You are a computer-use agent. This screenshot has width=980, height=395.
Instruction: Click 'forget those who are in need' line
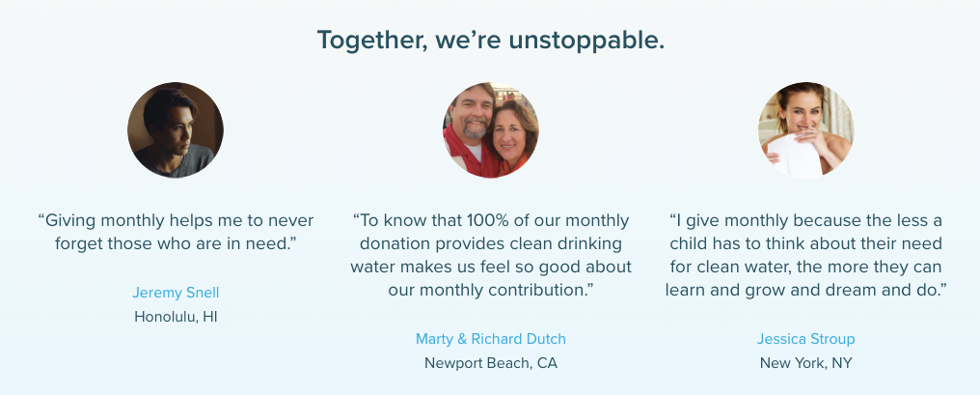click(176, 243)
